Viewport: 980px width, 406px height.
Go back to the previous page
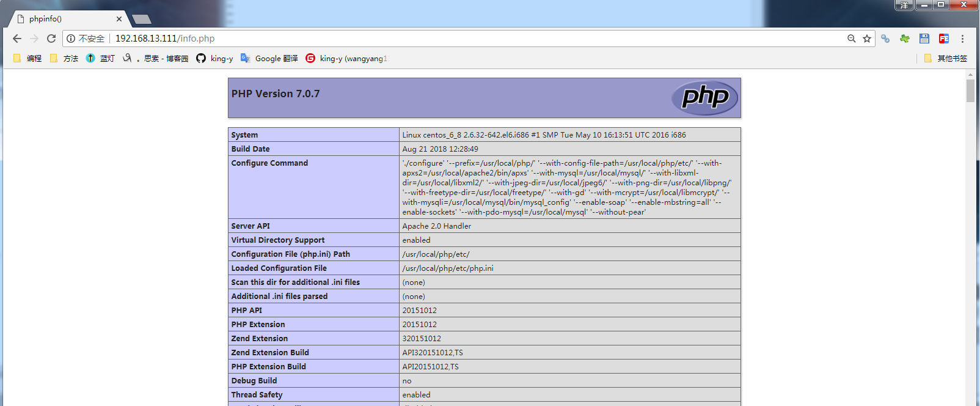pyautogui.click(x=17, y=39)
